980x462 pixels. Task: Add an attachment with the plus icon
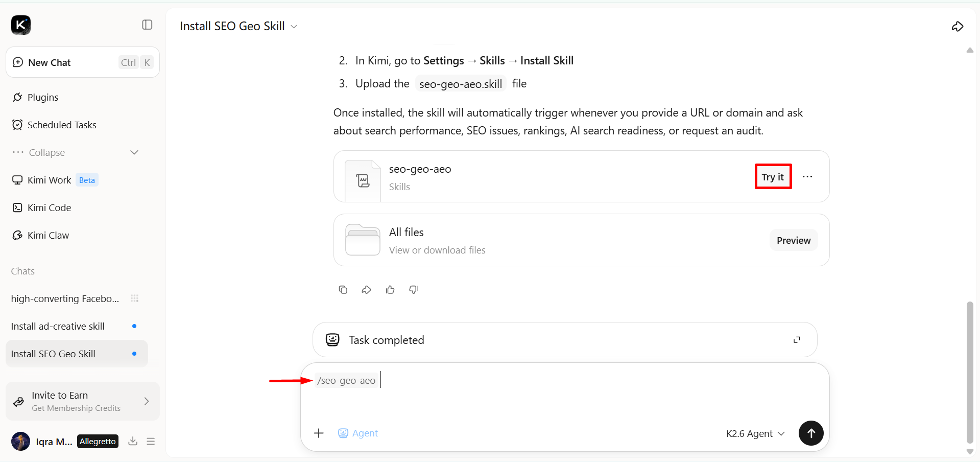pyautogui.click(x=319, y=433)
